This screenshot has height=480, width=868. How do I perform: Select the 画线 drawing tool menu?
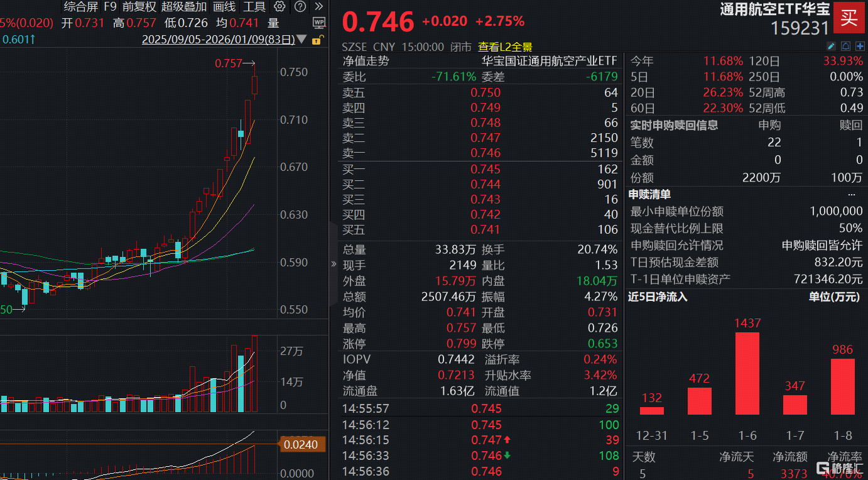coord(224,7)
